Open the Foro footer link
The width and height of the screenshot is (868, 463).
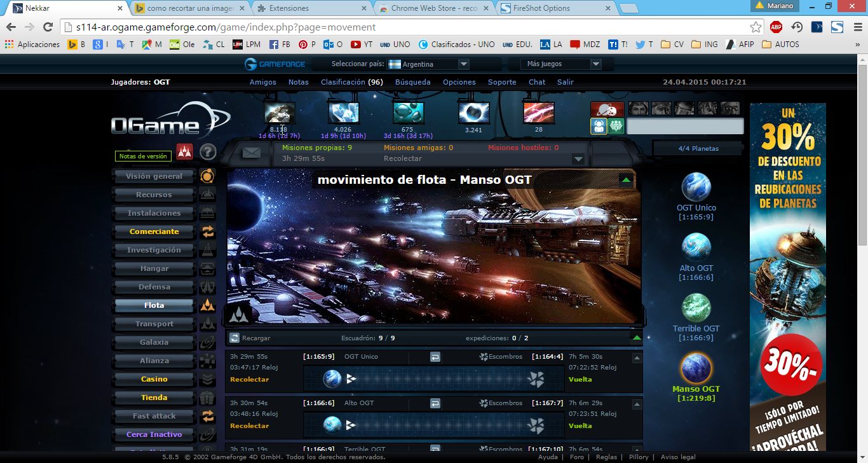tap(577, 457)
